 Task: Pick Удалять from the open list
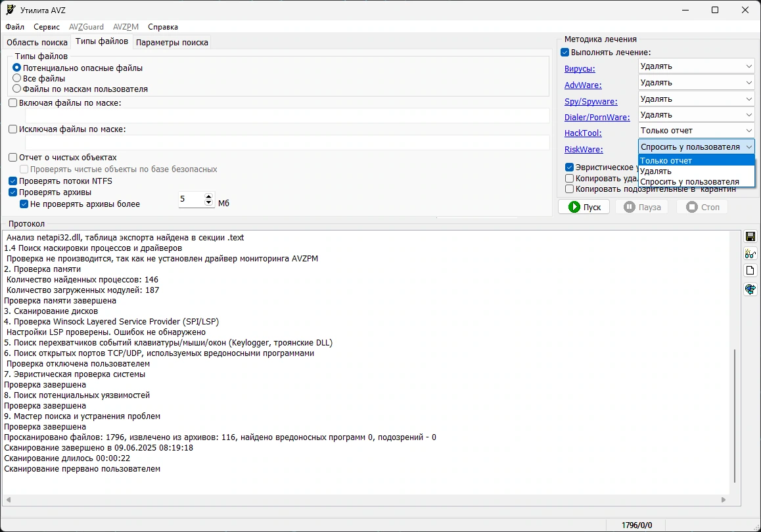coord(697,171)
